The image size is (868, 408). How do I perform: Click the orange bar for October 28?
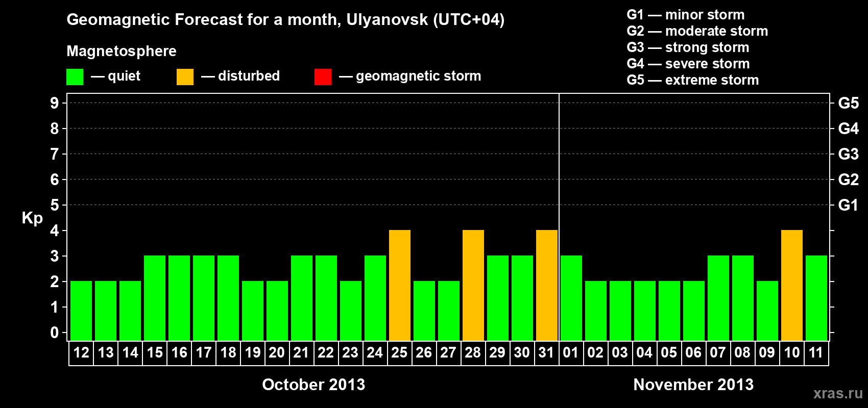[473, 285]
